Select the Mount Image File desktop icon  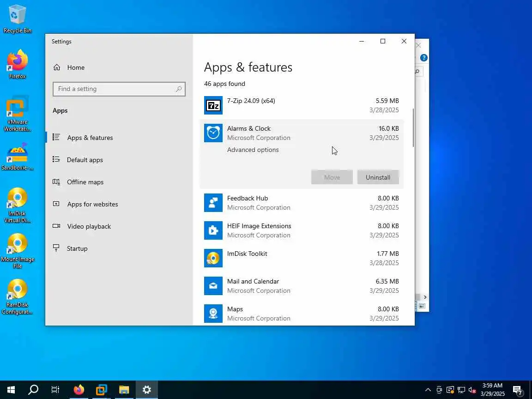point(17,251)
